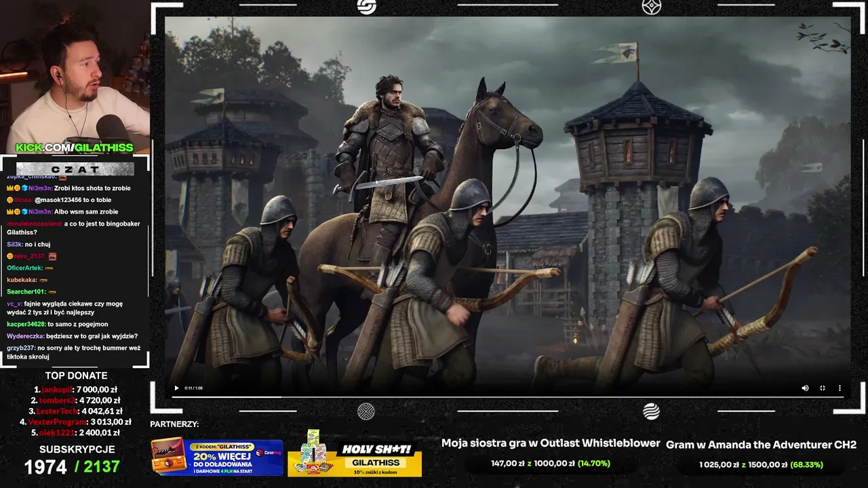Click the TOP DONATE heading
Viewport: 868px width, 488px height.
coord(77,375)
